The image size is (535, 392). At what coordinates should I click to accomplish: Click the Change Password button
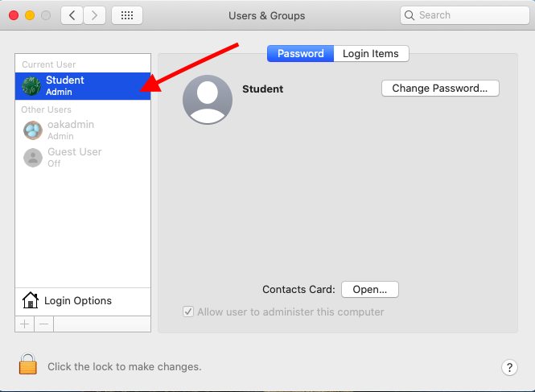[x=440, y=89]
